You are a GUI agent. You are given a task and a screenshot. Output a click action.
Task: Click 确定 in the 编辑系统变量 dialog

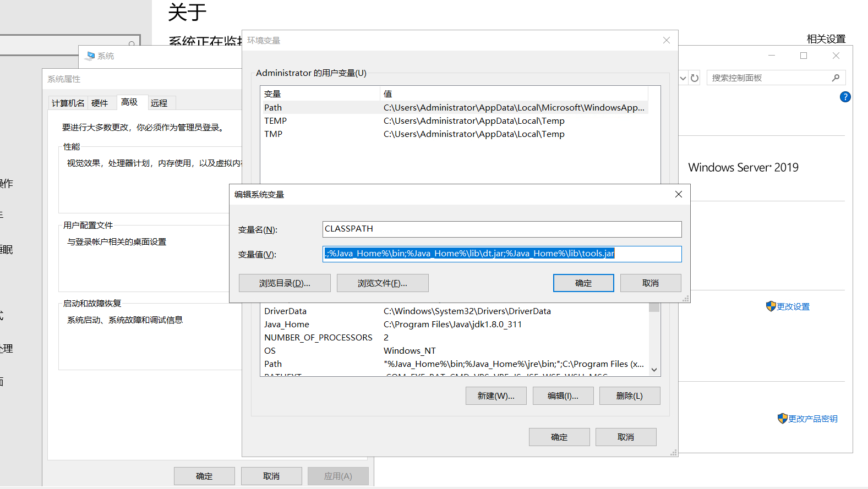click(583, 283)
